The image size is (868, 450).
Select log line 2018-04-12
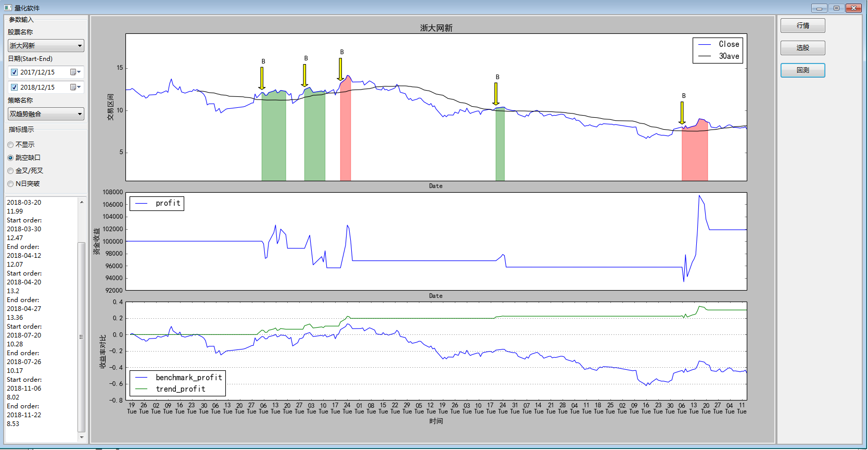point(24,256)
